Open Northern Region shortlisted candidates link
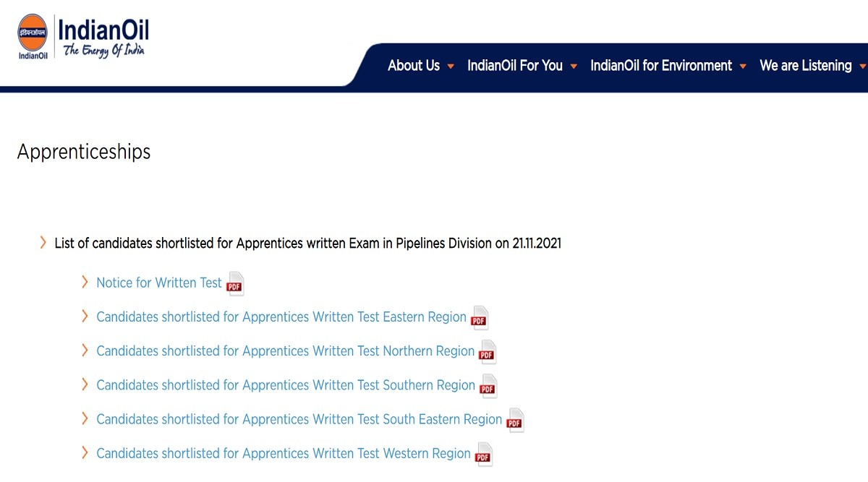The image size is (868, 482). point(285,350)
